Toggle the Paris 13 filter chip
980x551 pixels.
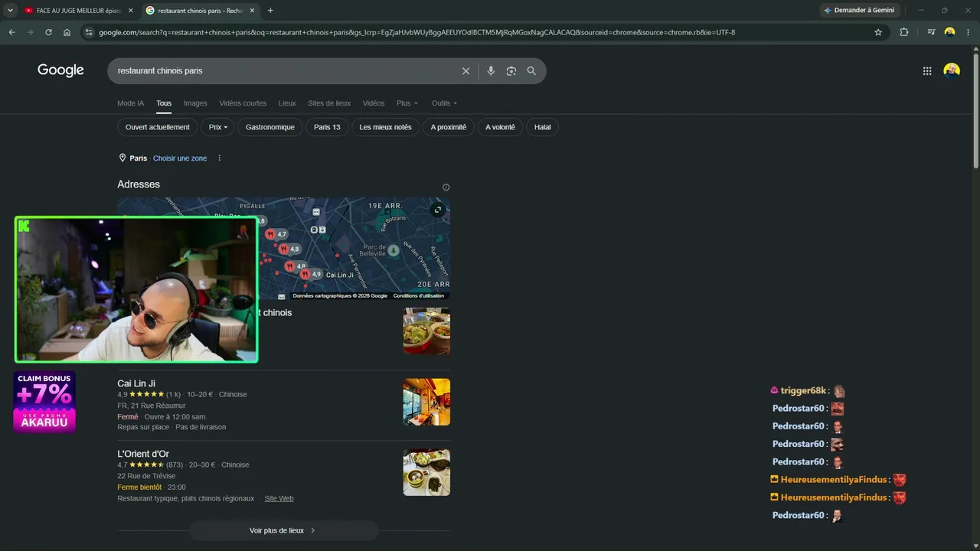[327, 127]
